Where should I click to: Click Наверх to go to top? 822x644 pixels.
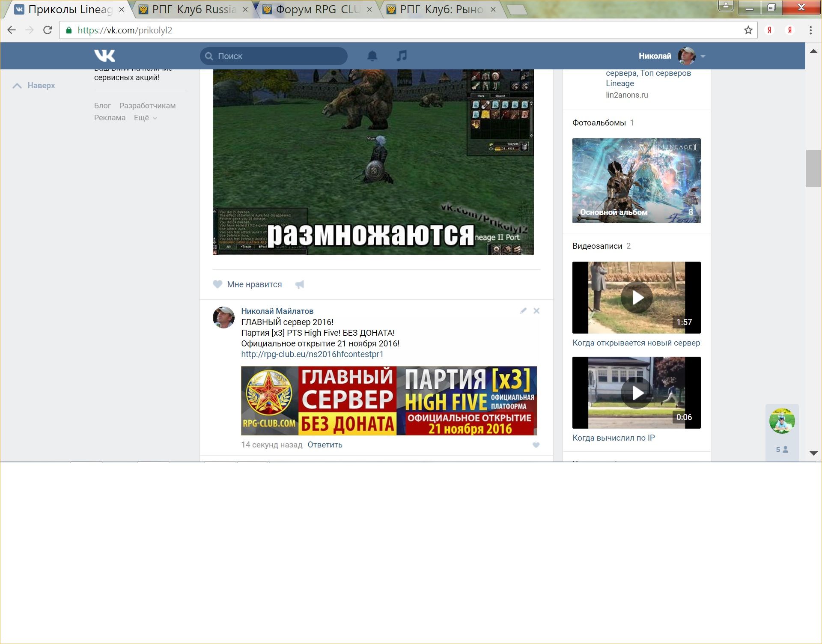pyautogui.click(x=34, y=85)
